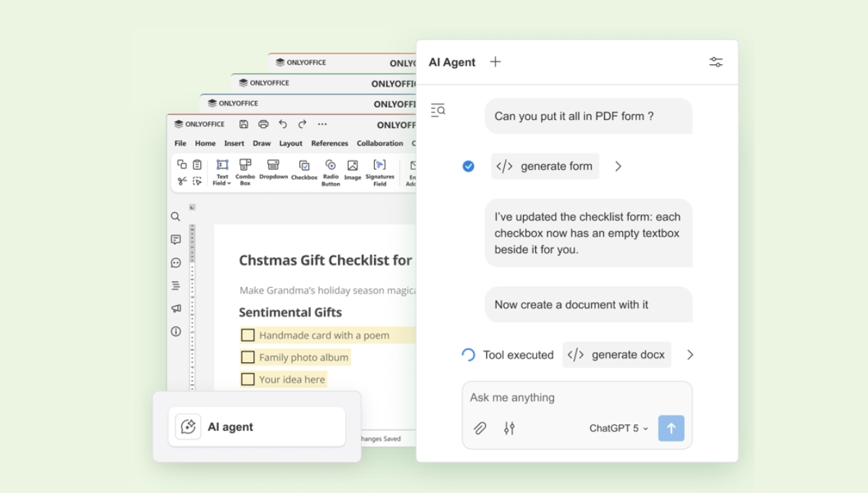Image resolution: width=868 pixels, height=493 pixels.
Task: Expand the generate docx execution details
Action: (x=689, y=354)
